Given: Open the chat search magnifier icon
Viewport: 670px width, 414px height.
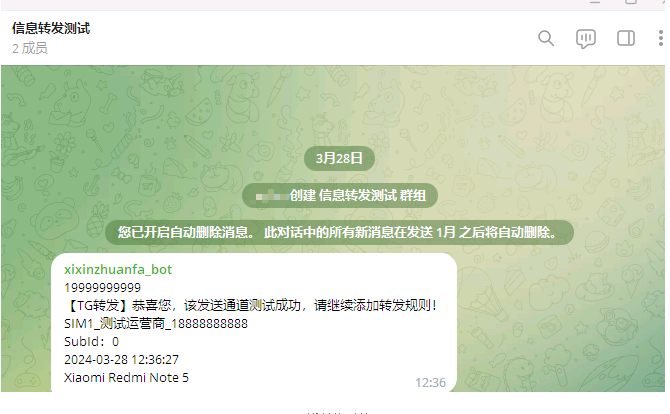Looking at the screenshot, I should point(546,38).
